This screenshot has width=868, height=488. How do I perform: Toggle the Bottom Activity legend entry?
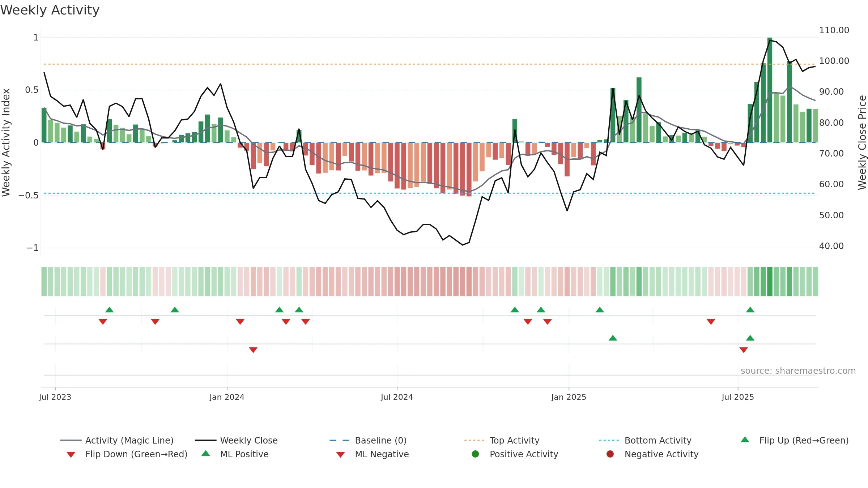645,440
